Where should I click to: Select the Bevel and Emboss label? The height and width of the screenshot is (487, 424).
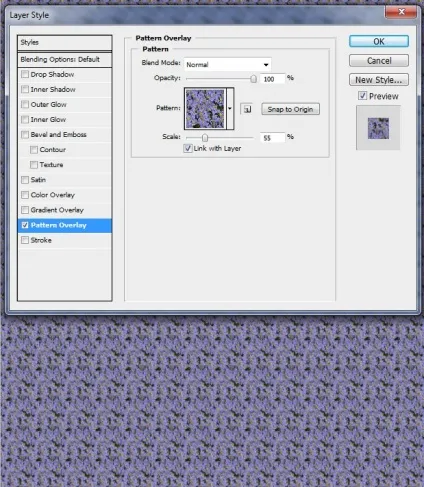coord(59,135)
